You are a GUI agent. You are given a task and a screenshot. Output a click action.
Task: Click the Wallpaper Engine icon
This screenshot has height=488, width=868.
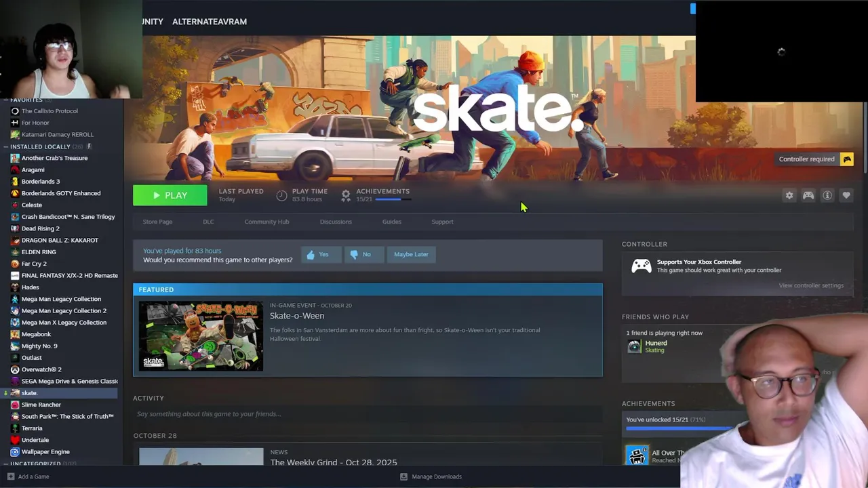15,451
